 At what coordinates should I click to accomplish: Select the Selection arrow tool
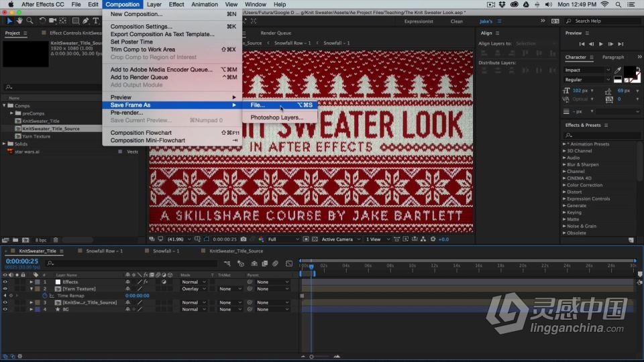[x=9, y=21]
